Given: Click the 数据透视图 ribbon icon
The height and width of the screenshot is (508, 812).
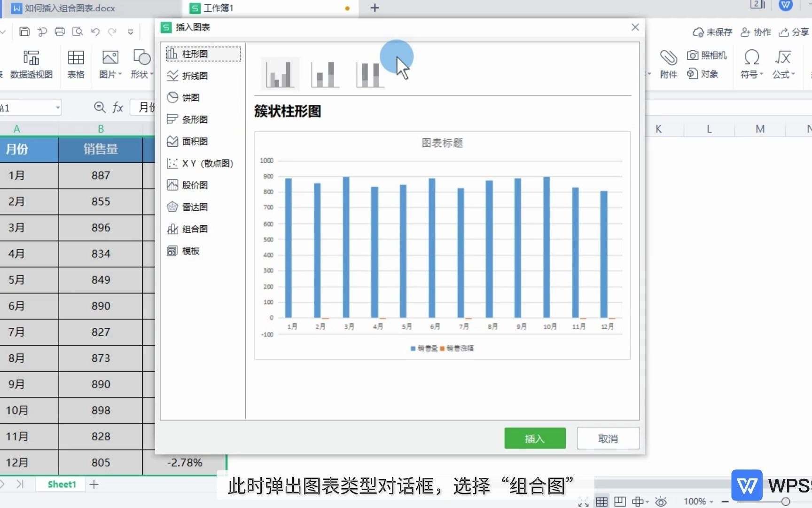Looking at the screenshot, I should (x=31, y=64).
